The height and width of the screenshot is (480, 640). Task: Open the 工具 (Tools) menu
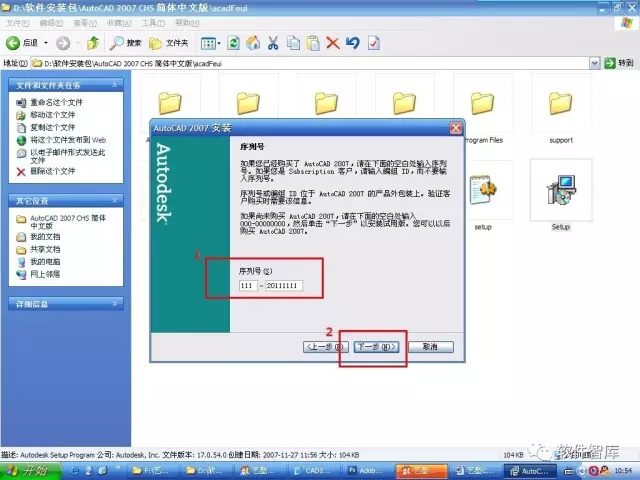pos(153,23)
